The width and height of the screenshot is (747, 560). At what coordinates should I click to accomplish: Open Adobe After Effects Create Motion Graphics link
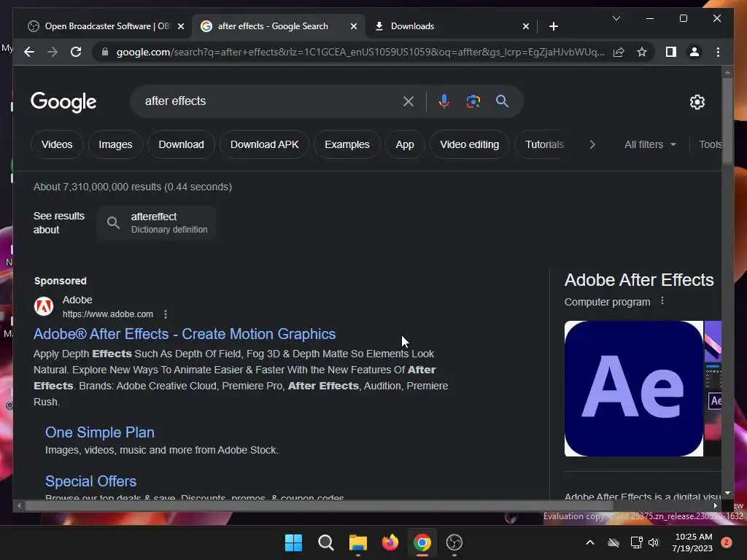pyautogui.click(x=185, y=334)
